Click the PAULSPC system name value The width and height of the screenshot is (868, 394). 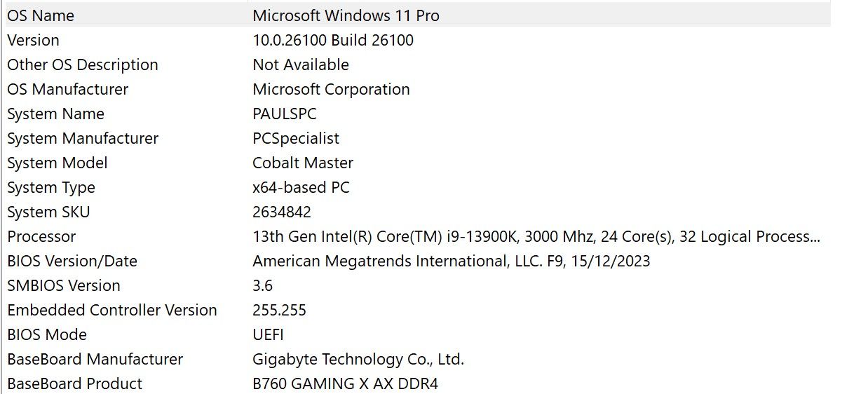click(x=285, y=114)
